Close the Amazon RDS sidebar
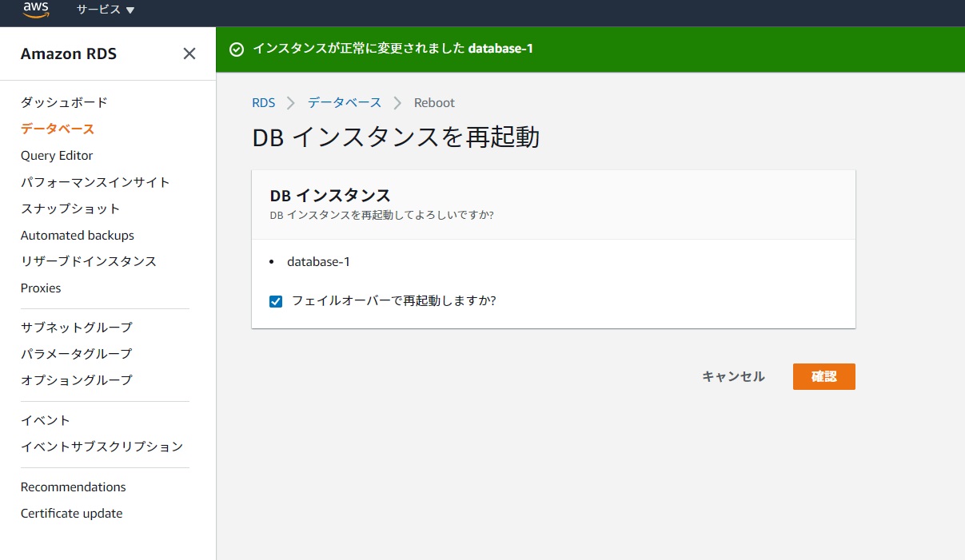This screenshot has width=965, height=560. 189,54
